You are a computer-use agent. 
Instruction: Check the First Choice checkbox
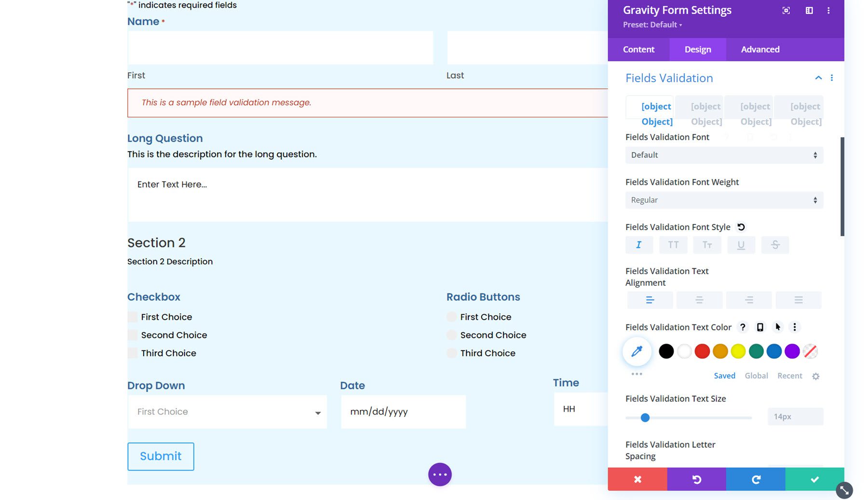[x=132, y=317]
